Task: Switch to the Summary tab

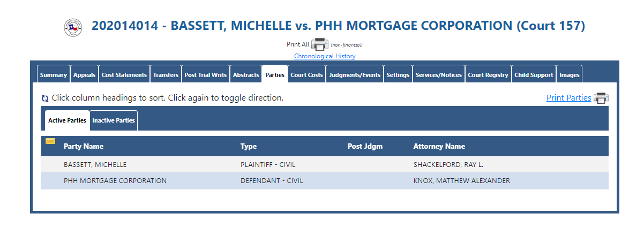Action: click(54, 75)
